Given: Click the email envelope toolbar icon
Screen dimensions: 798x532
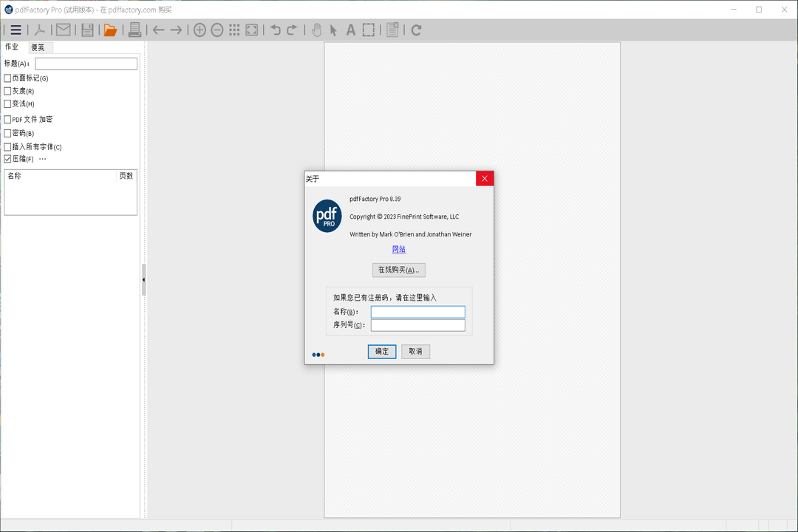Looking at the screenshot, I should tap(64, 30).
